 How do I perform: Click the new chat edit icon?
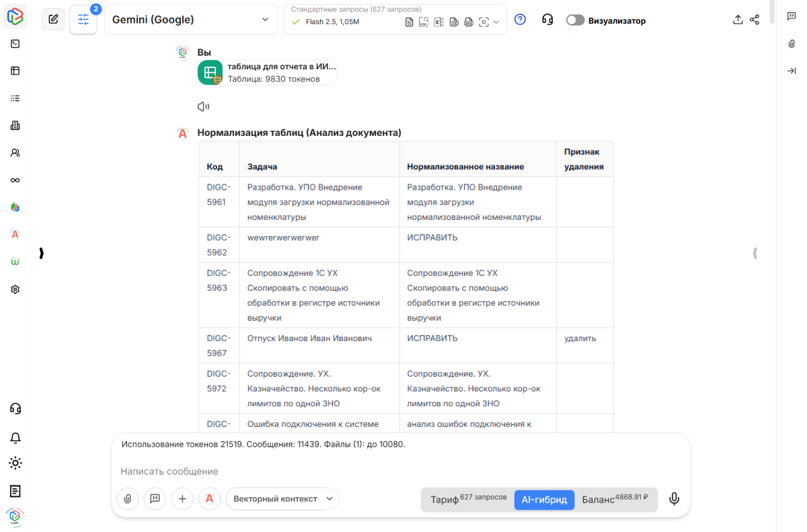pyautogui.click(x=54, y=20)
